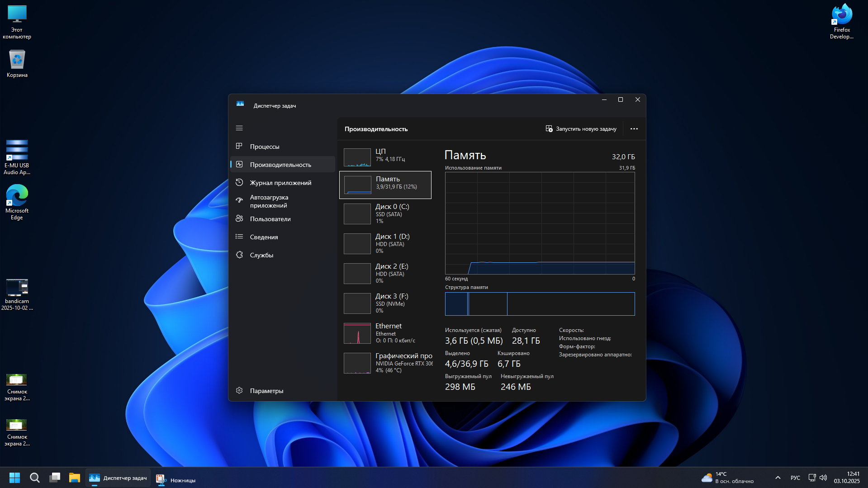The image size is (868, 488).
Task: Click the Производительность sidebar icon
Action: pos(239,164)
